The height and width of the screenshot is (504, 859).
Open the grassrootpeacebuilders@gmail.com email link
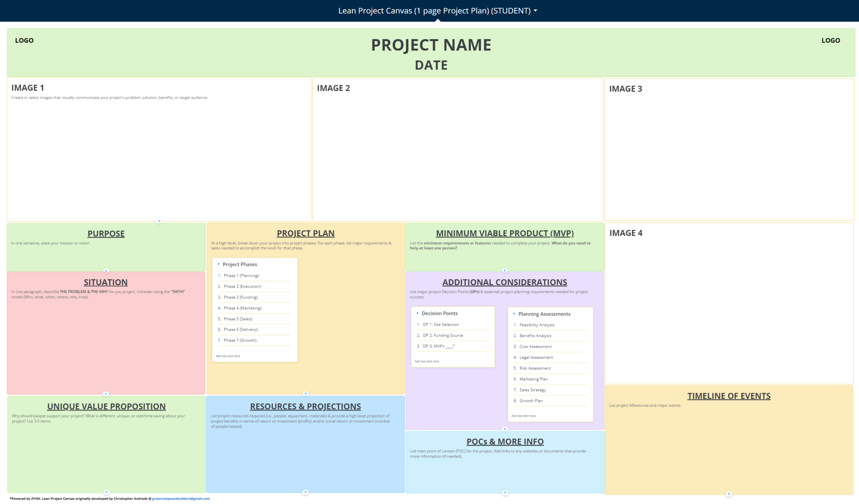[181, 499]
